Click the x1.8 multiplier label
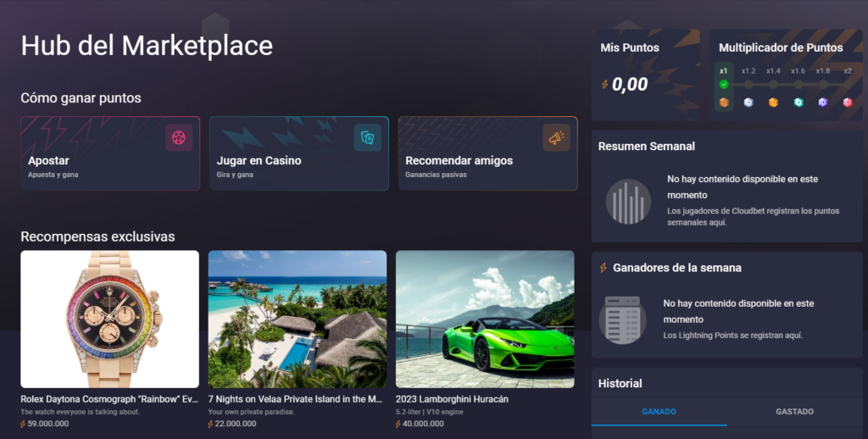This screenshot has width=868, height=439. point(823,71)
